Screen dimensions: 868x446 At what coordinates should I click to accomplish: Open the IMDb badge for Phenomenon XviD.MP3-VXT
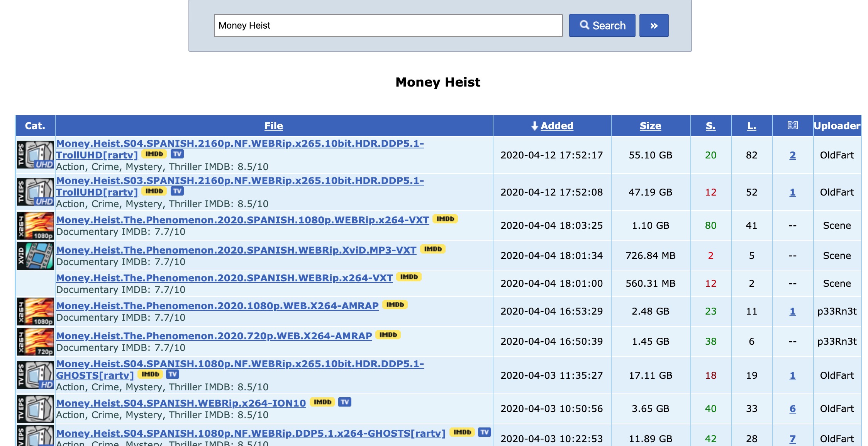tap(433, 249)
